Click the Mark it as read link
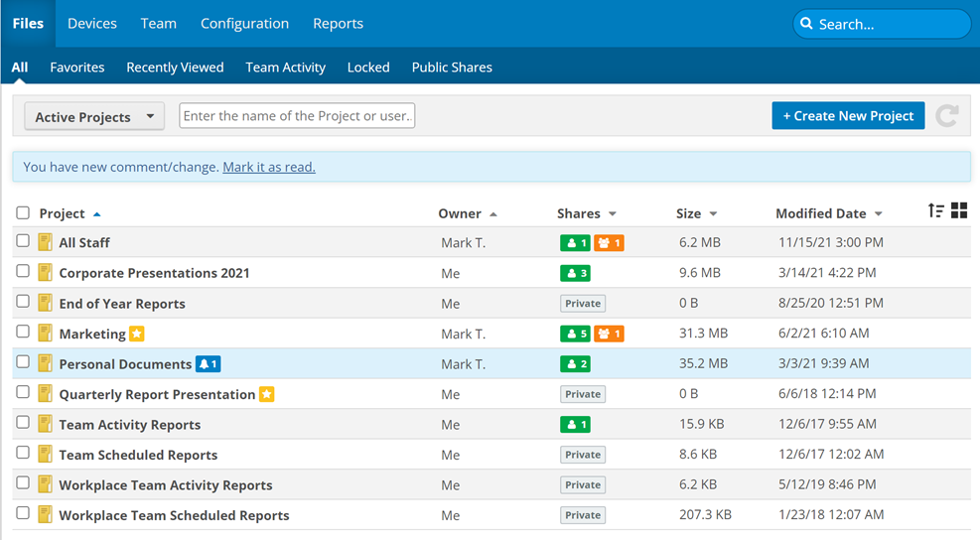 268,167
